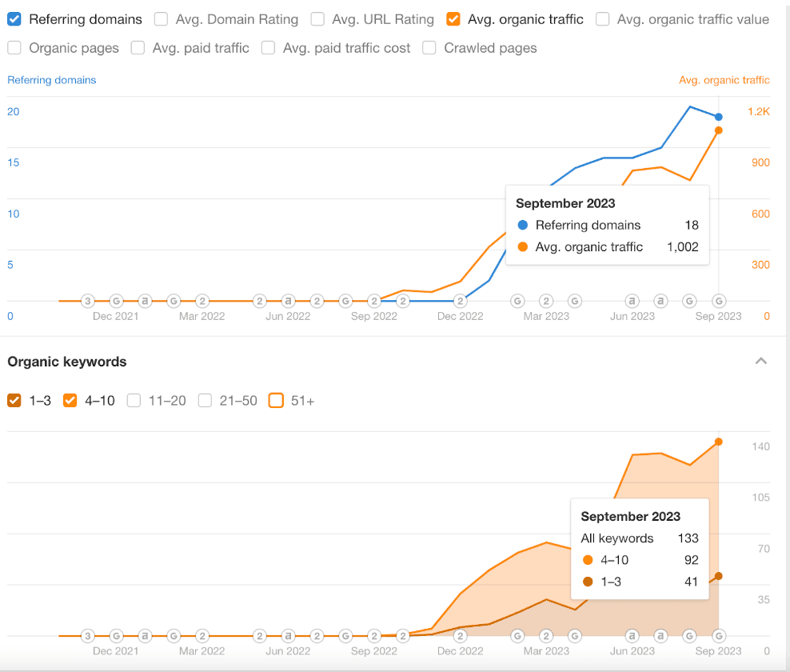Collapse the Organic keywords section
The width and height of the screenshot is (790, 672).
click(x=761, y=362)
